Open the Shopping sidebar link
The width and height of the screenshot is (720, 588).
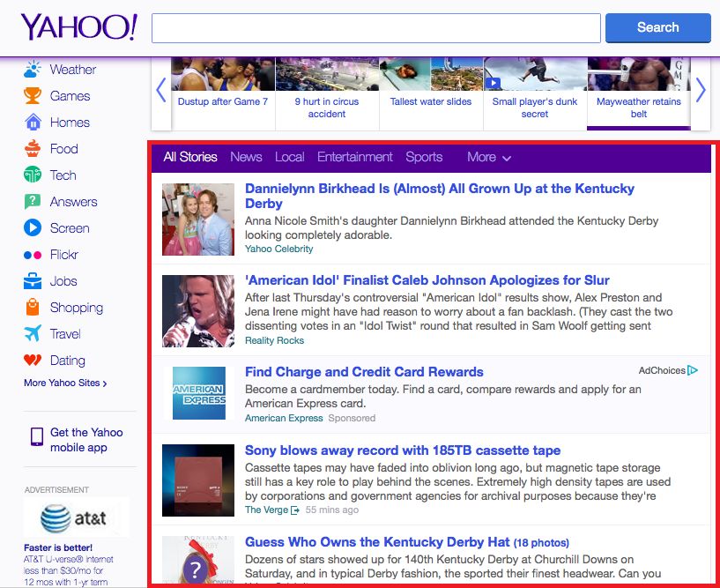click(x=76, y=308)
